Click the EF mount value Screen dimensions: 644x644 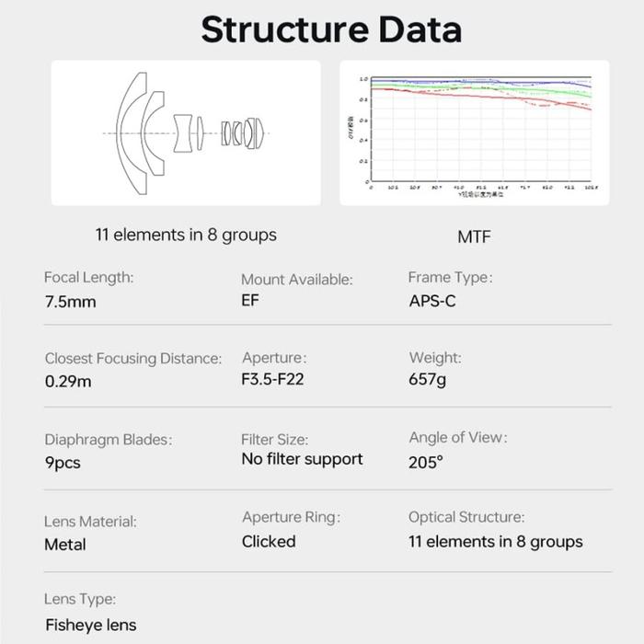tap(250, 300)
